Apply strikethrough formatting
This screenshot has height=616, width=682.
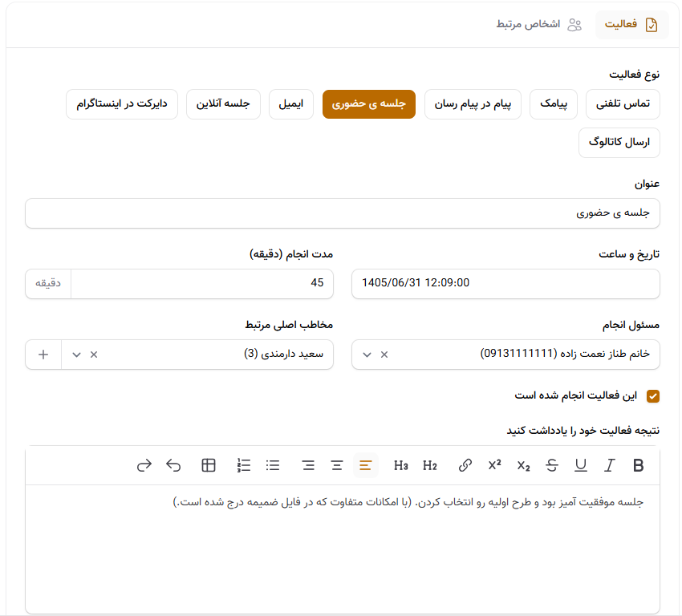[x=552, y=465]
